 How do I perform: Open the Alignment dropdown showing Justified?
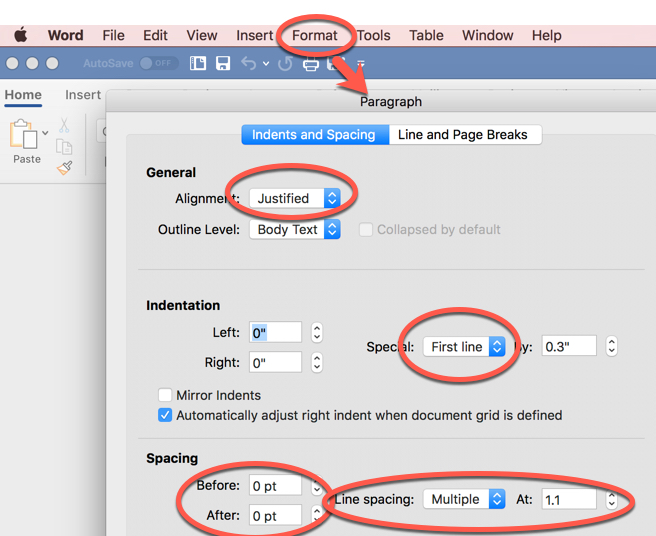pyautogui.click(x=295, y=198)
